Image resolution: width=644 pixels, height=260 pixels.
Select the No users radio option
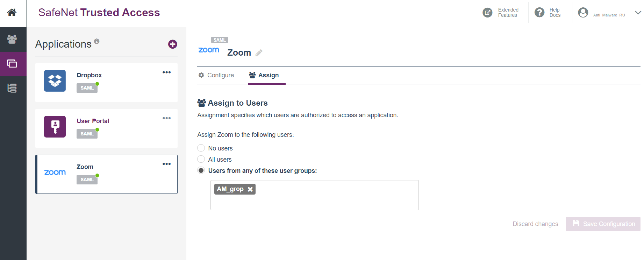(x=201, y=148)
